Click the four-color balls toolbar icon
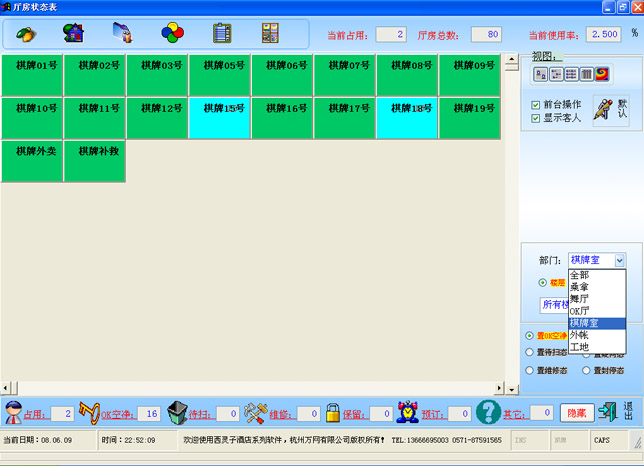Image resolution: width=644 pixels, height=466 pixels. (x=172, y=33)
